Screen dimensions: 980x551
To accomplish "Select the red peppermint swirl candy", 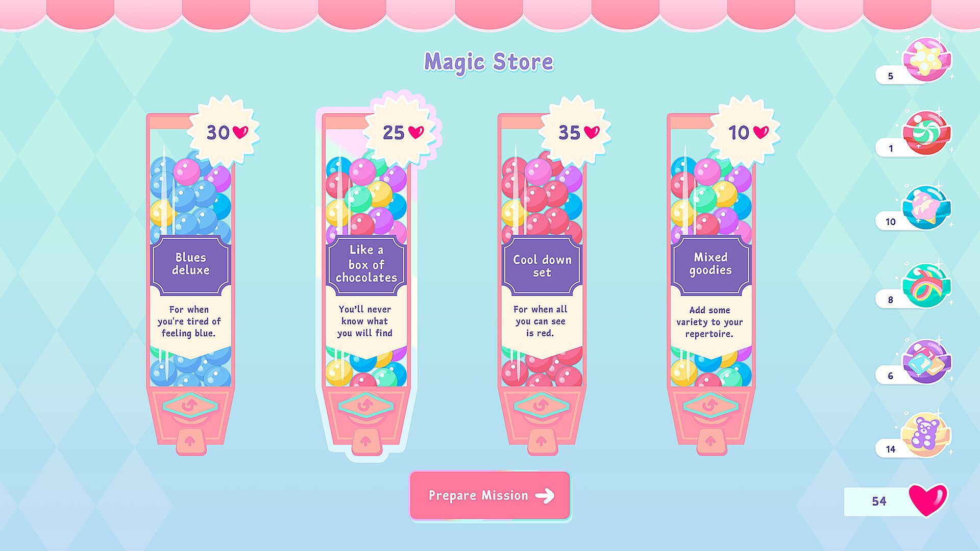I will coord(926,133).
